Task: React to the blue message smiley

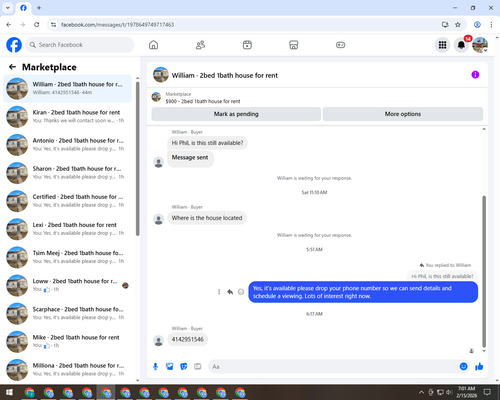Action: [241, 292]
